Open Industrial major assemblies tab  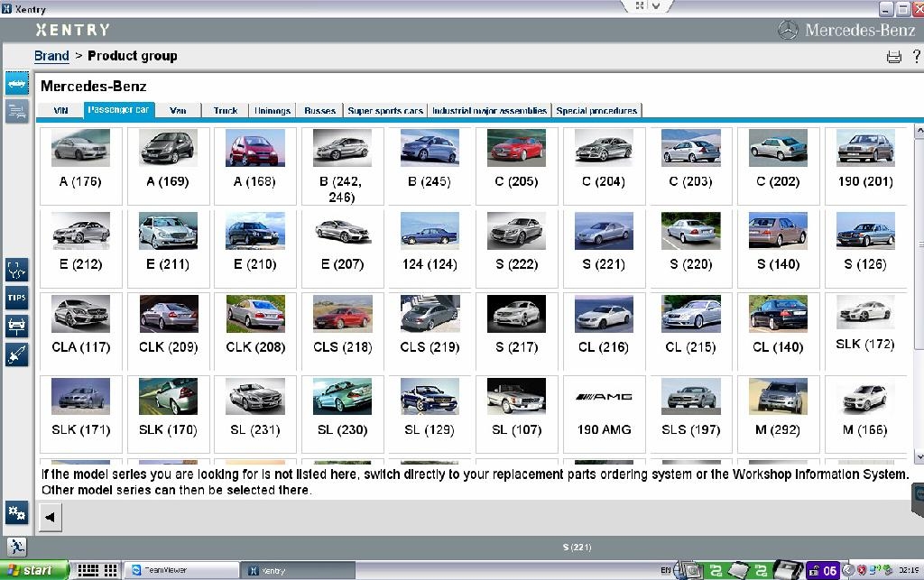[490, 111]
